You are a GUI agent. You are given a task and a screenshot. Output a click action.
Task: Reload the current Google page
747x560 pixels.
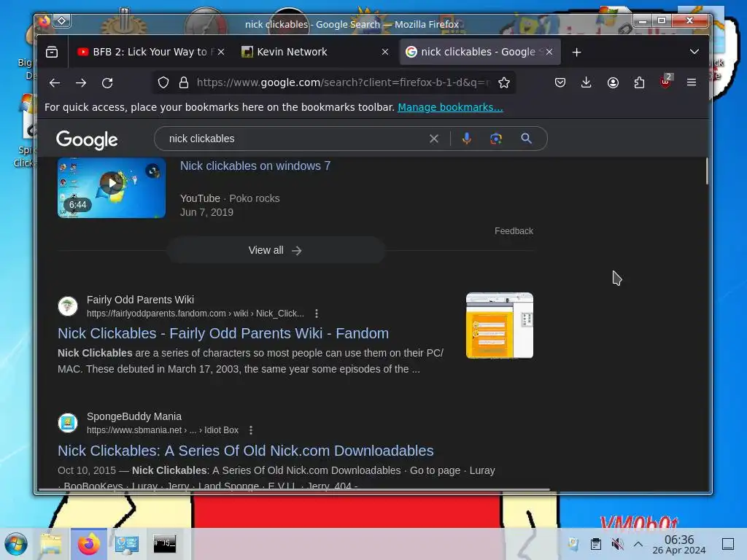coord(108,83)
